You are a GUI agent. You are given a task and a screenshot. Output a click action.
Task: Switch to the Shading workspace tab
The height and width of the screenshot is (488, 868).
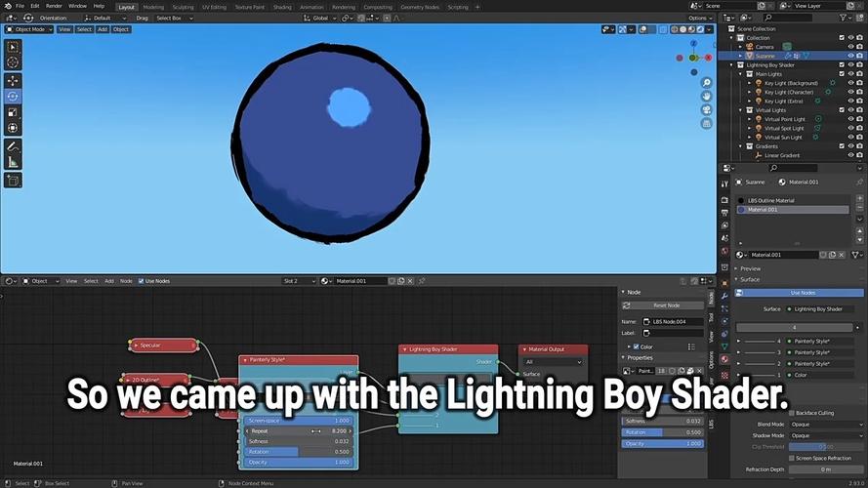coord(282,7)
